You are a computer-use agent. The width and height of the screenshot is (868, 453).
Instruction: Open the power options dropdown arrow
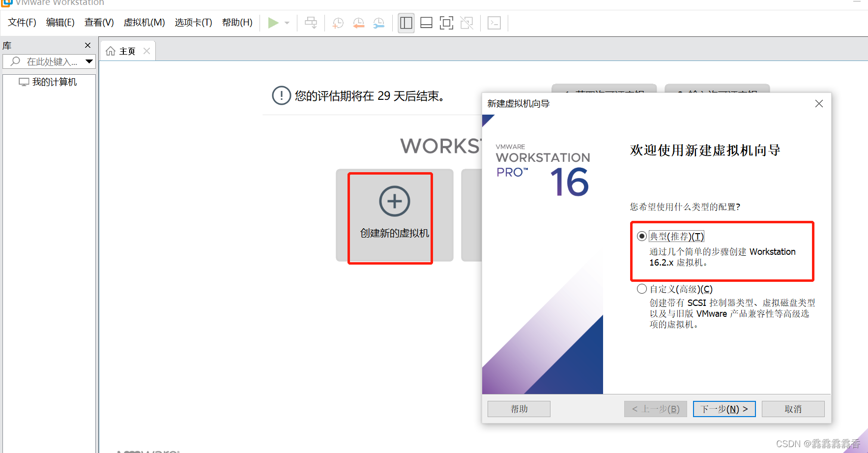coord(287,23)
